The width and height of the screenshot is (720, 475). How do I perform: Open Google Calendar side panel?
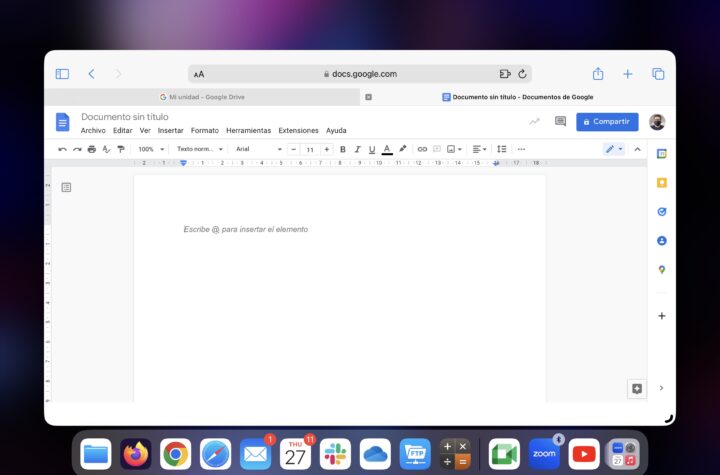point(662,154)
